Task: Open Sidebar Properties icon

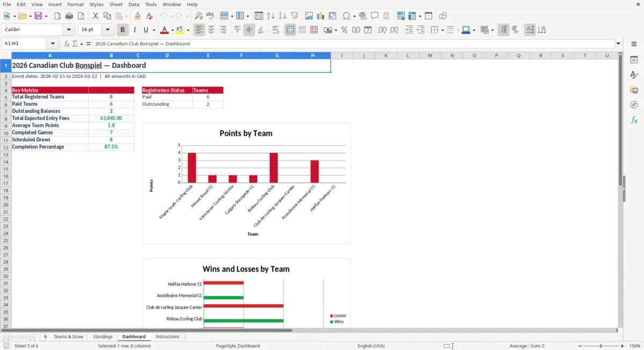Action: pos(634,60)
